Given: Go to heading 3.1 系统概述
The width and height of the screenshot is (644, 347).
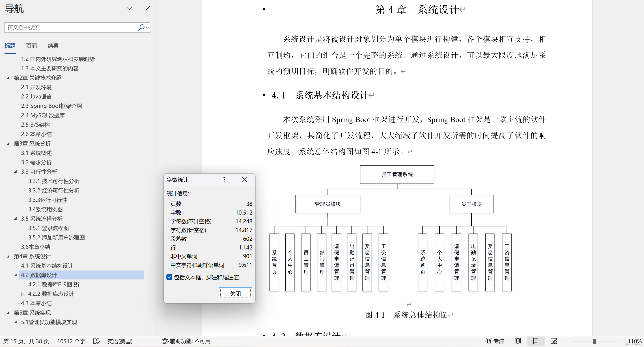Looking at the screenshot, I should 36,153.
